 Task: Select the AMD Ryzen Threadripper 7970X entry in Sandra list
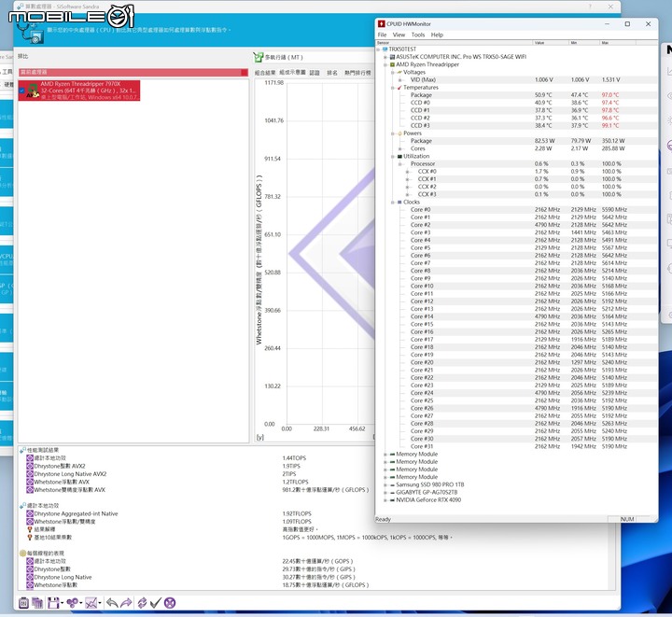[x=79, y=91]
